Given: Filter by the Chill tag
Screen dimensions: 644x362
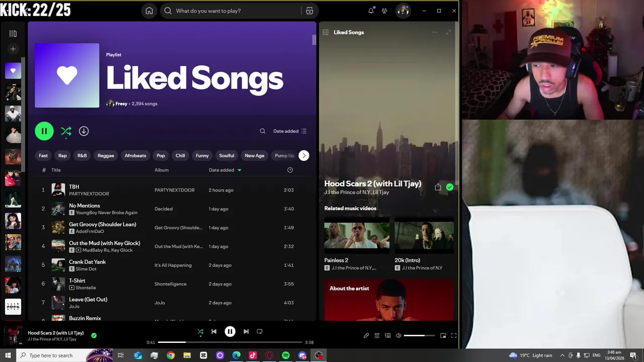Looking at the screenshot, I should pos(180,155).
